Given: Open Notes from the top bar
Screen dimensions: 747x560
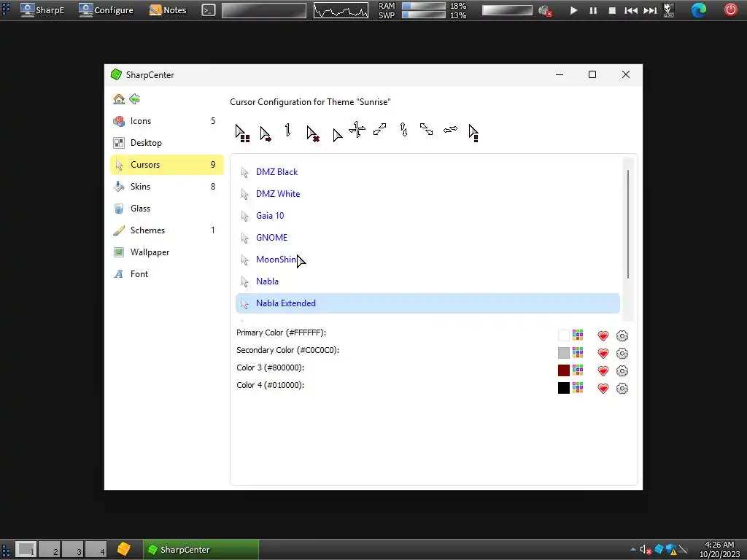Looking at the screenshot, I should coord(168,10).
